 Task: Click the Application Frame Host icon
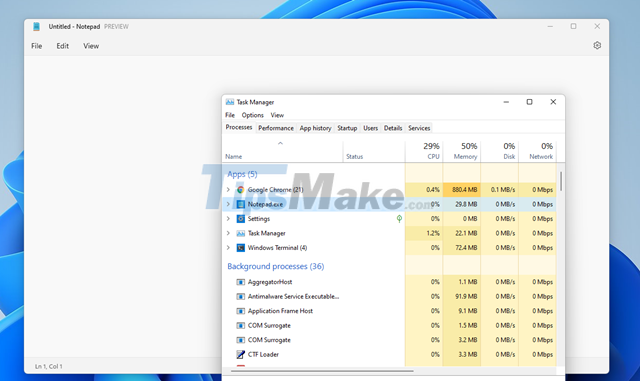pos(240,311)
